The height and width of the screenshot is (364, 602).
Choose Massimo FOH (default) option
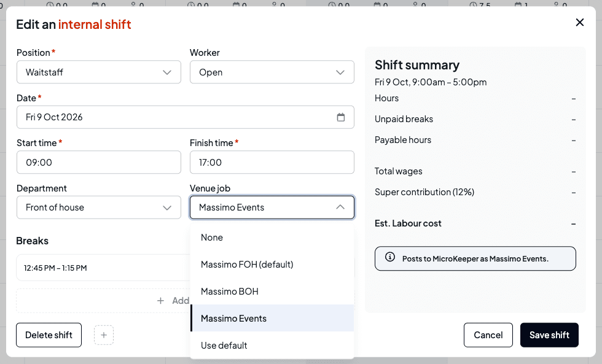click(272, 265)
